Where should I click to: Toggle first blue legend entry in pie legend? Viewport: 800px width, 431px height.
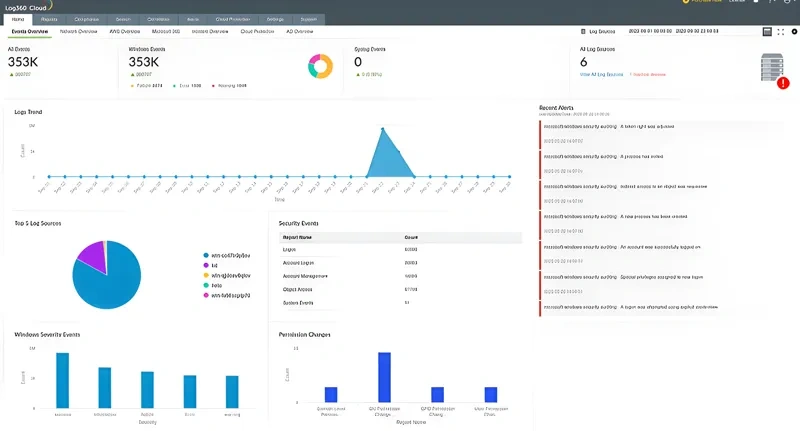pos(227,255)
